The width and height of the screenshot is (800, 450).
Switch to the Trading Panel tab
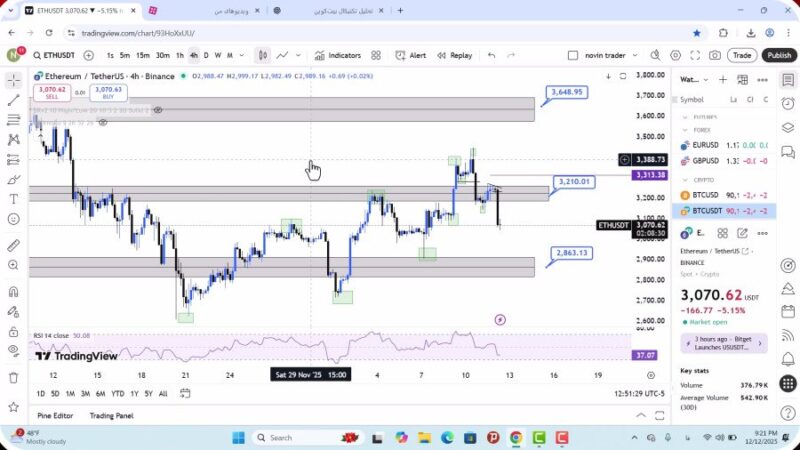pos(111,415)
